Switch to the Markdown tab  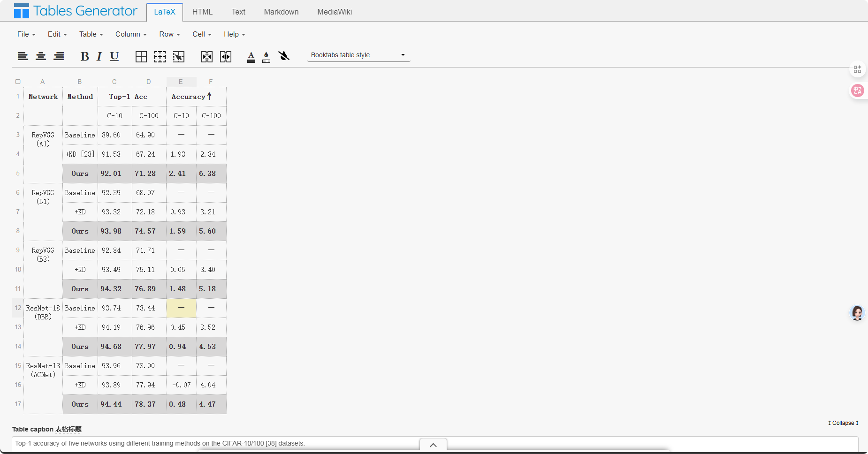point(281,12)
